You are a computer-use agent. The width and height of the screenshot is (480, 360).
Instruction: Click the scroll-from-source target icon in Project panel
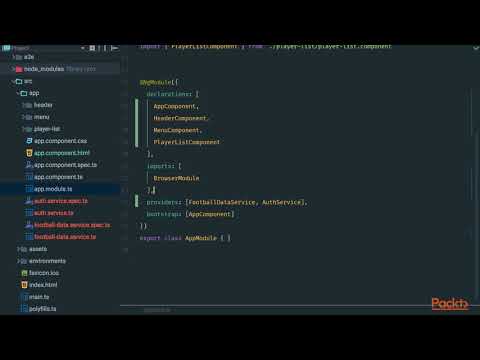[92, 48]
